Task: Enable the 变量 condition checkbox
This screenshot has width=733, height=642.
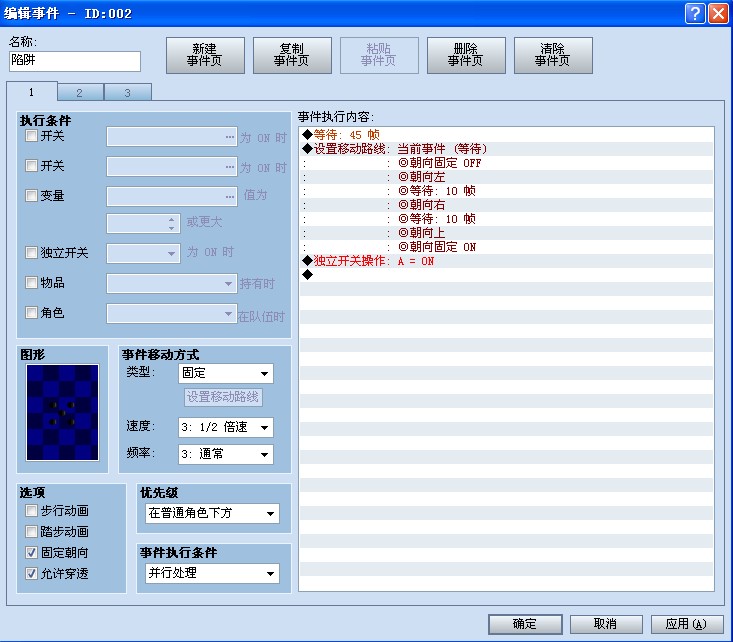Action: (31, 196)
